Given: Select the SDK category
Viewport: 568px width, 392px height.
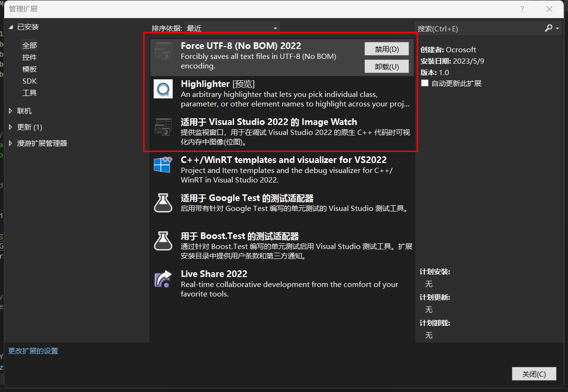Looking at the screenshot, I should (29, 81).
